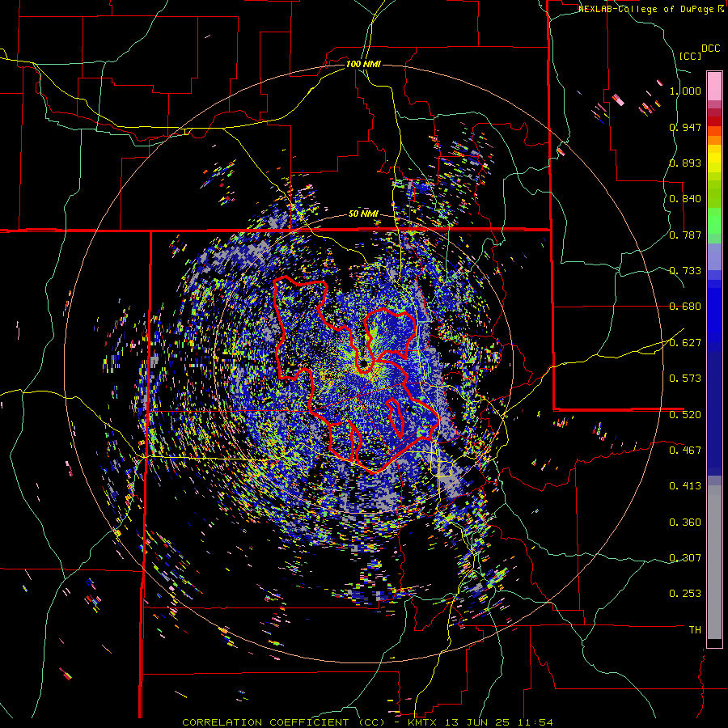Click the 100 NMI range ring label

pyautogui.click(x=363, y=64)
